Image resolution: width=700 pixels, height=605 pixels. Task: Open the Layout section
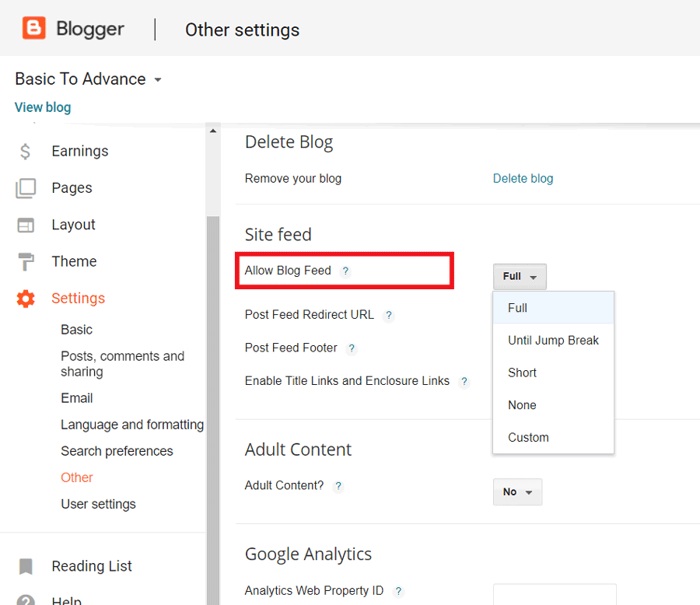click(74, 225)
